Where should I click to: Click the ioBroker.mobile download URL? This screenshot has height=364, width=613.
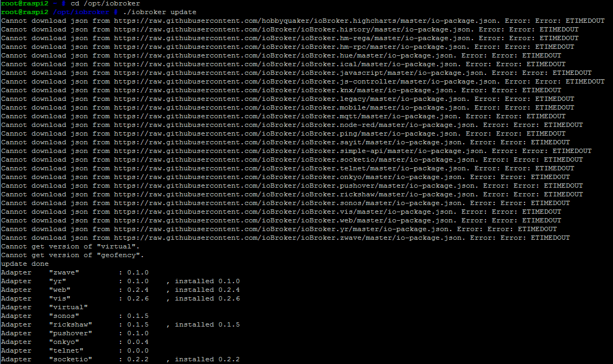coord(290,107)
